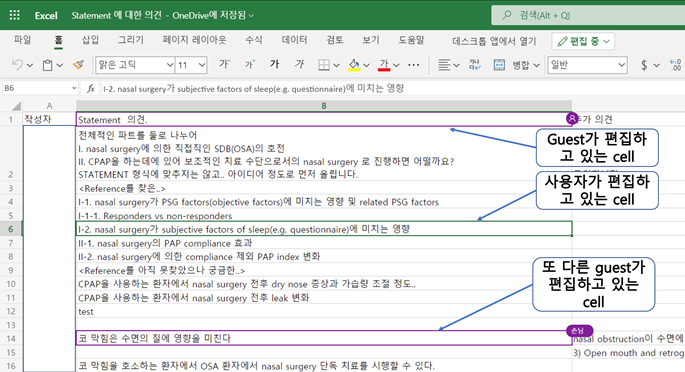Image resolution: width=685 pixels, height=372 pixels.
Task: Open file name save status dropdown
Action: pyautogui.click(x=251, y=16)
